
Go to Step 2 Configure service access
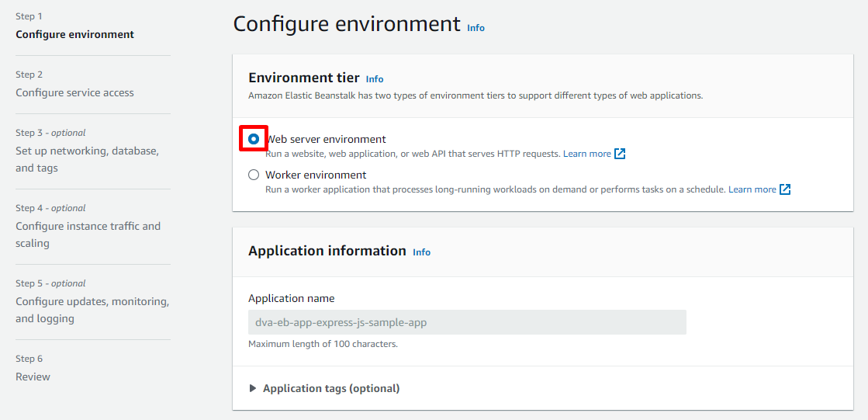[x=74, y=92]
